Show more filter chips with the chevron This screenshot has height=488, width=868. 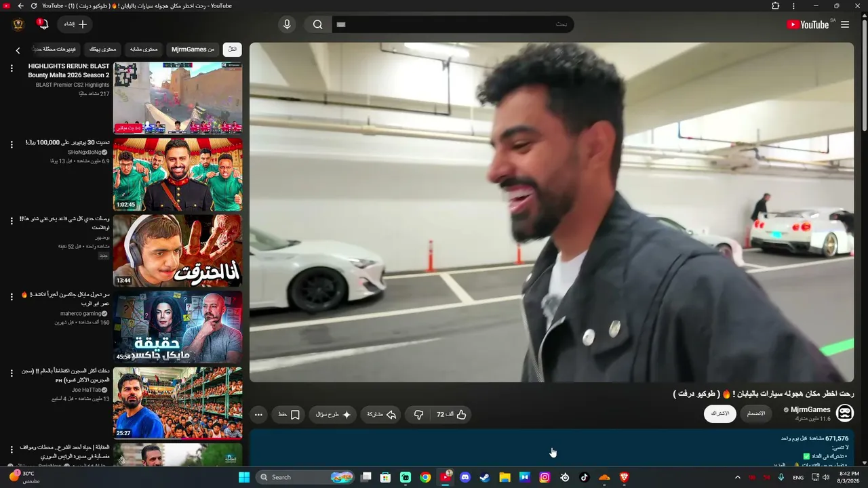18,50
